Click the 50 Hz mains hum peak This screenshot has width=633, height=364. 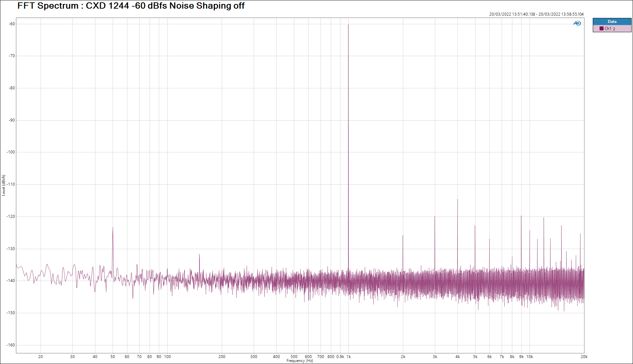(113, 228)
